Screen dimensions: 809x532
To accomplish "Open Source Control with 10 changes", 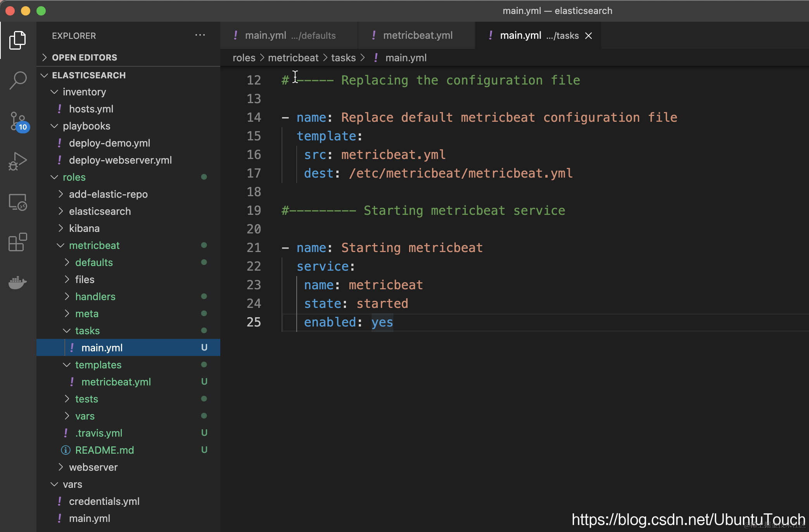I will pyautogui.click(x=17, y=121).
